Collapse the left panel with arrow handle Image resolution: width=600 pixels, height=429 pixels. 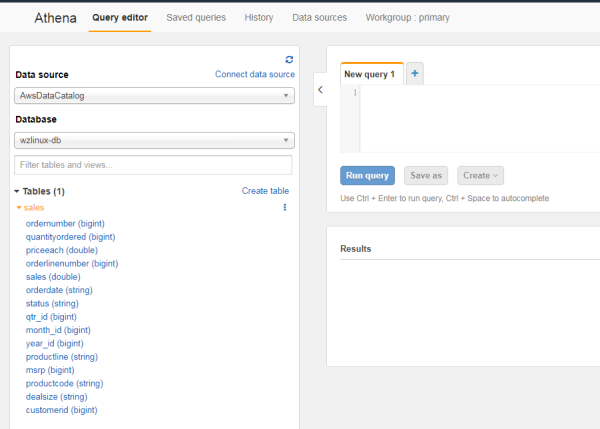tap(320, 90)
